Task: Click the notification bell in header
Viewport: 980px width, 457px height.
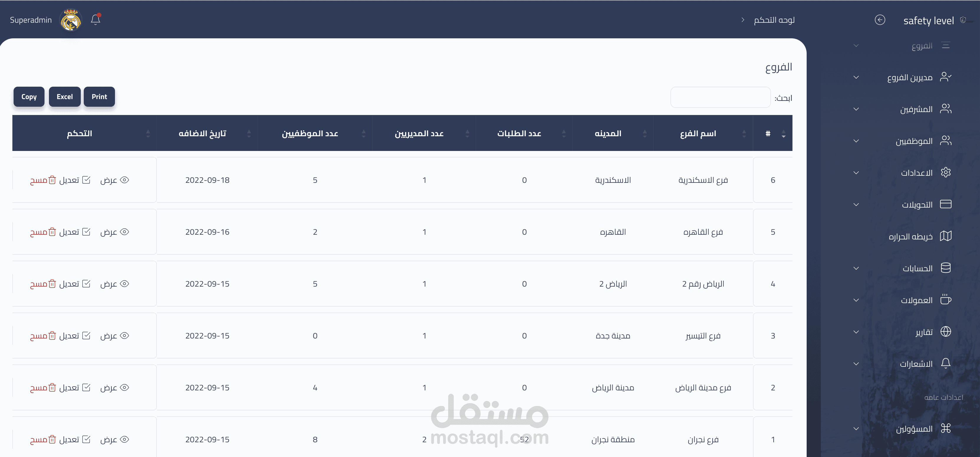Action: pyautogui.click(x=96, y=19)
